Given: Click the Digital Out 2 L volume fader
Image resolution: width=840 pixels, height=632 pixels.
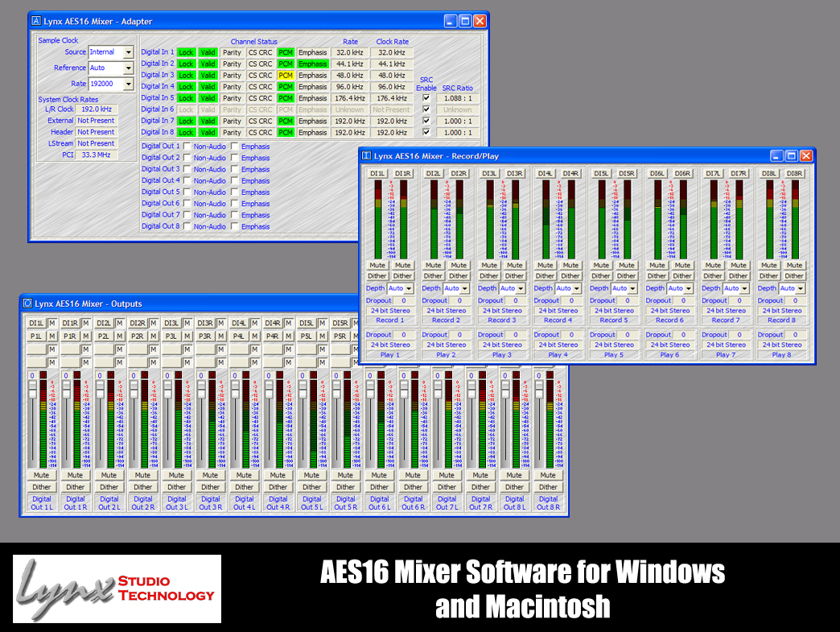Looking at the screenshot, I should [x=101, y=386].
